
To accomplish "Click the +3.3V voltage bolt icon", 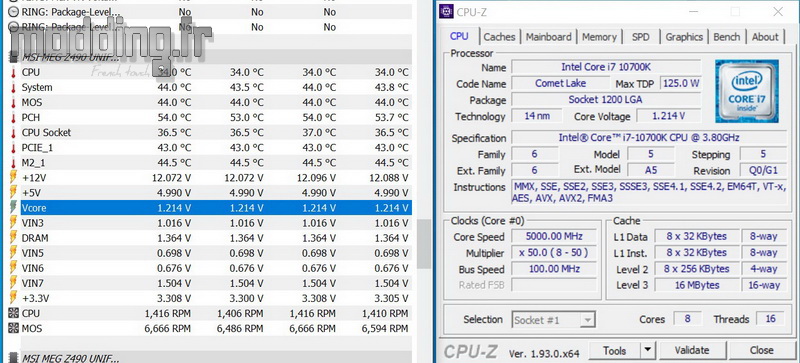I will coord(13,298).
